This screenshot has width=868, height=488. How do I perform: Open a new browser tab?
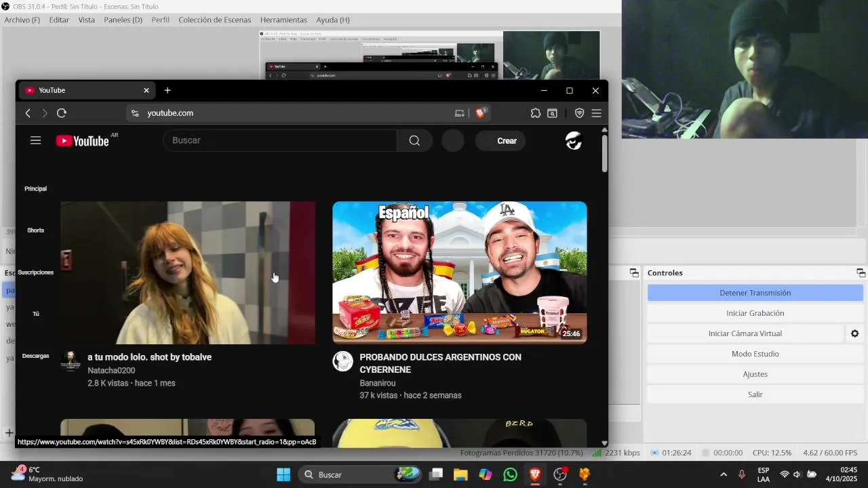pos(167,90)
